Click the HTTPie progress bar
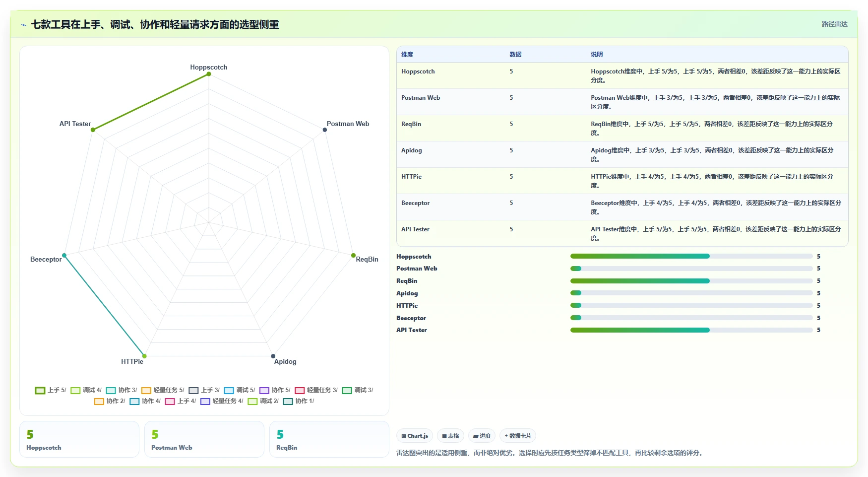Image resolution: width=868 pixels, height=477 pixels. pyautogui.click(x=691, y=305)
